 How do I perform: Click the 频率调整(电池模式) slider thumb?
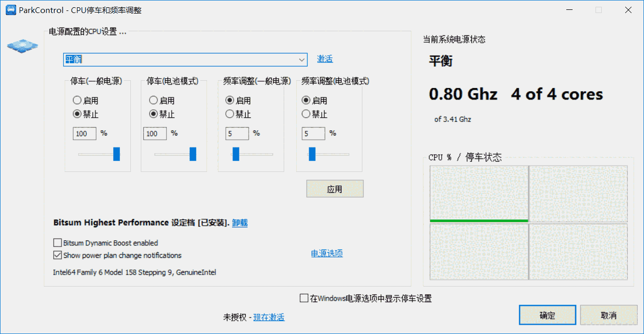click(312, 154)
